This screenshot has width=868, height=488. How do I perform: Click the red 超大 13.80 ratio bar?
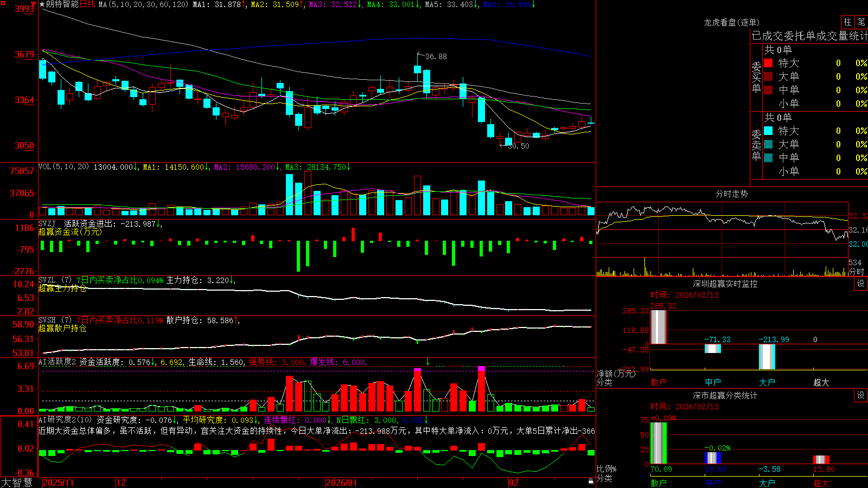(x=821, y=460)
